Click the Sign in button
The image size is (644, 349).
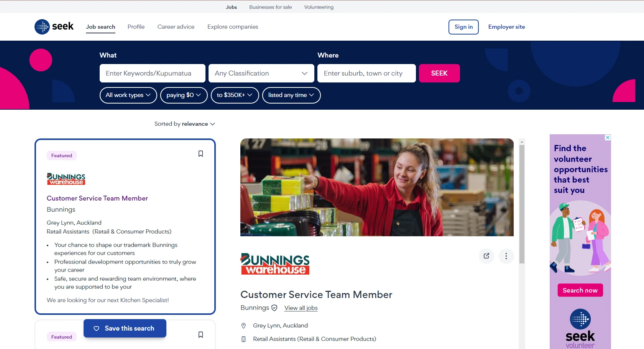463,27
